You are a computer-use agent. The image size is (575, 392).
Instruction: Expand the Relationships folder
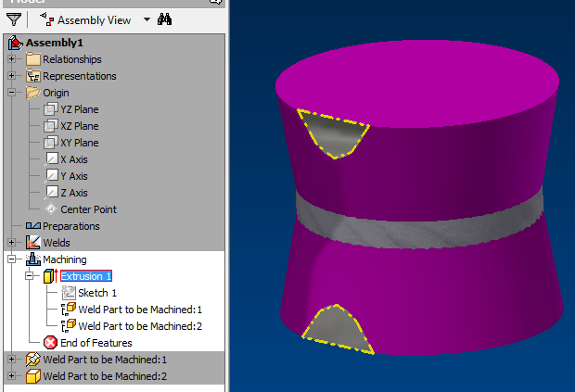pos(11,59)
